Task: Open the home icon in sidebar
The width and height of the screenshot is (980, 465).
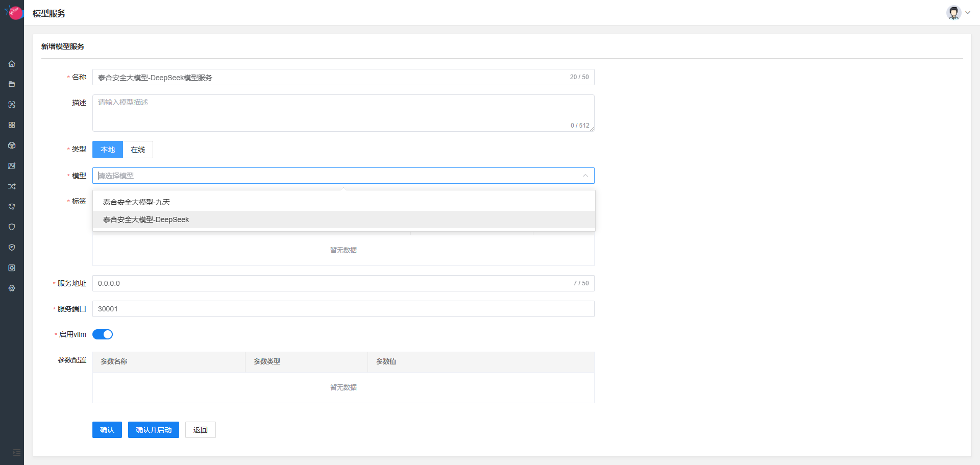Action: click(x=12, y=64)
